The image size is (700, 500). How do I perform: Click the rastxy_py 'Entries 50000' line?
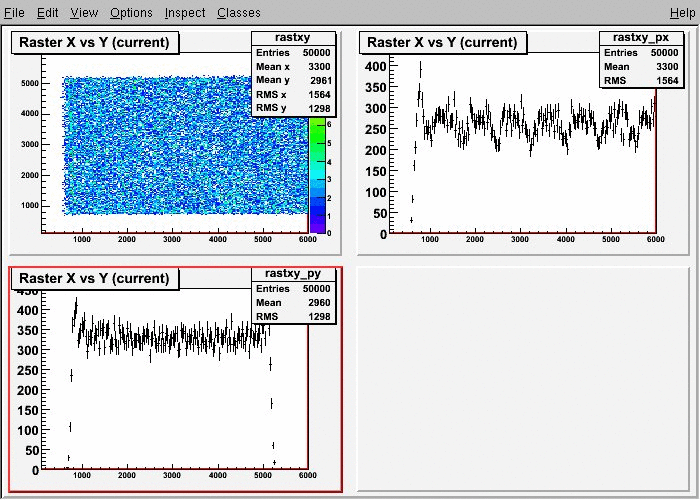(293, 288)
